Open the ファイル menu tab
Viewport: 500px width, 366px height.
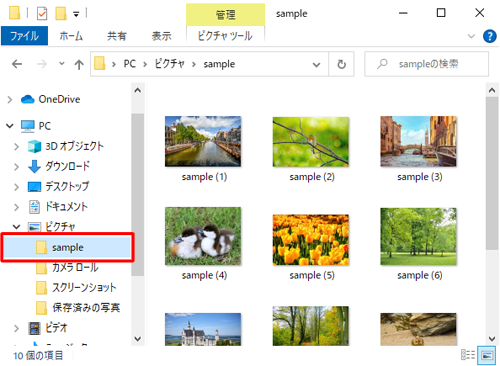(24, 36)
